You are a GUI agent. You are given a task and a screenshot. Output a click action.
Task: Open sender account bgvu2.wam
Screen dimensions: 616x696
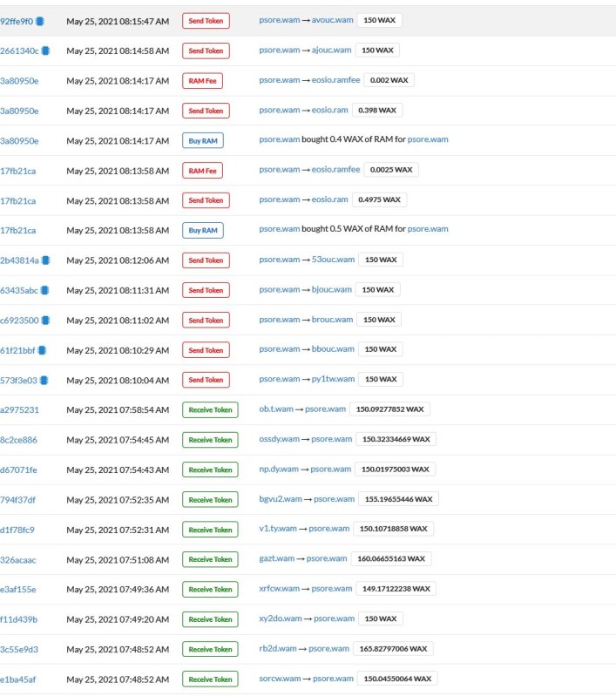click(281, 499)
